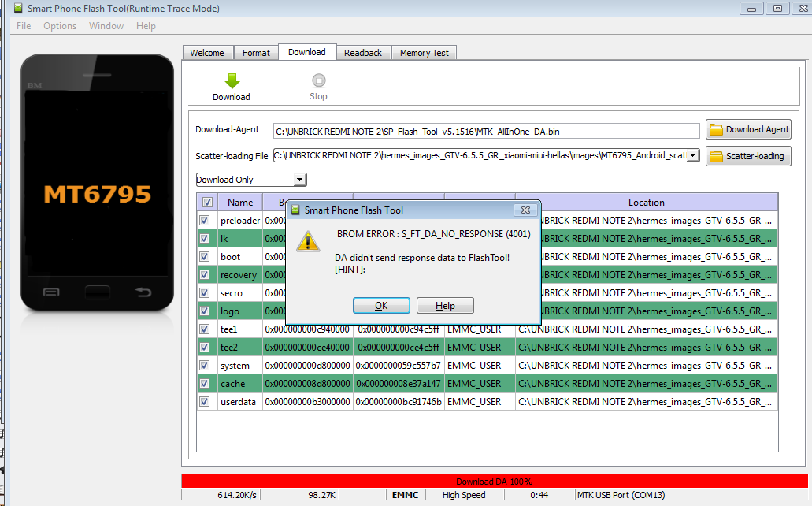Switch to the Memory Test tab
The image size is (812, 506).
(424, 53)
